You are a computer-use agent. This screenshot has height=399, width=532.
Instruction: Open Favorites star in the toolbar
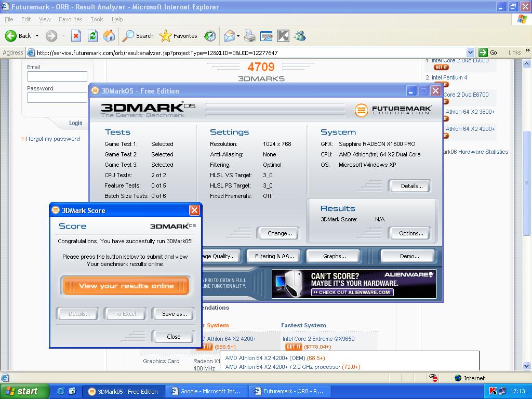(x=166, y=36)
